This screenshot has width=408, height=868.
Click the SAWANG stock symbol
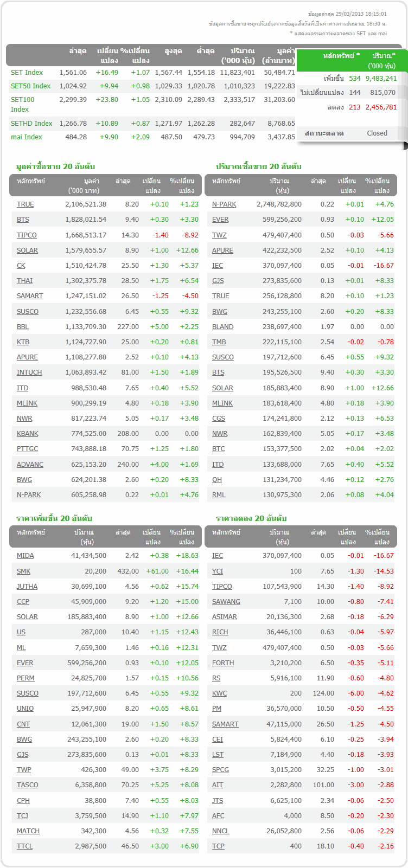click(x=226, y=602)
